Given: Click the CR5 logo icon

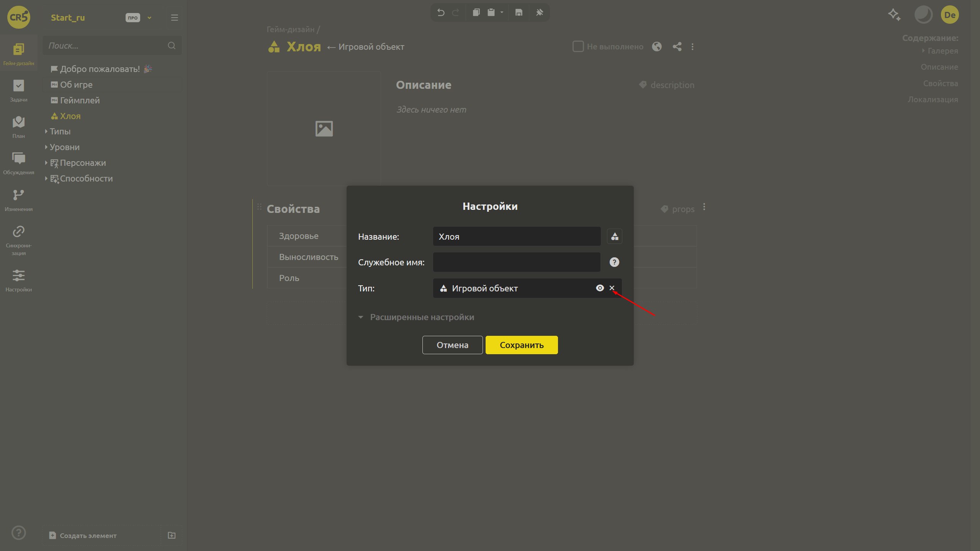Looking at the screenshot, I should [x=18, y=17].
